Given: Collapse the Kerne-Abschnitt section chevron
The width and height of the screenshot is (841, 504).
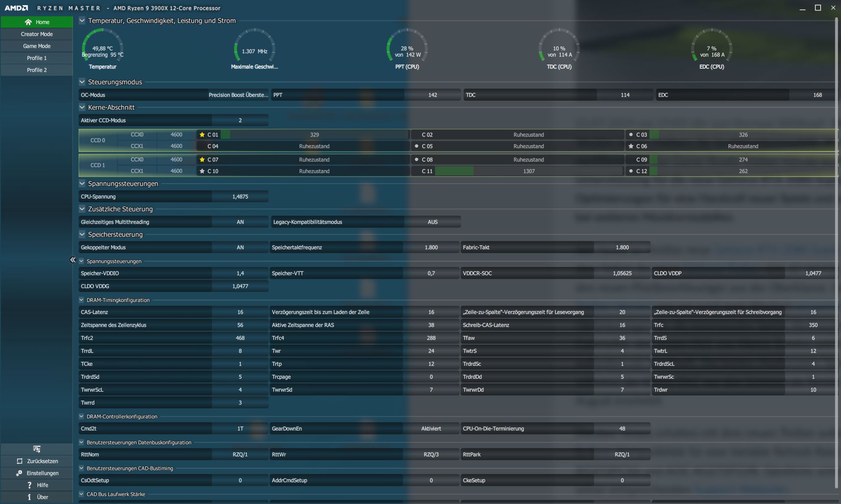Looking at the screenshot, I should (82, 107).
